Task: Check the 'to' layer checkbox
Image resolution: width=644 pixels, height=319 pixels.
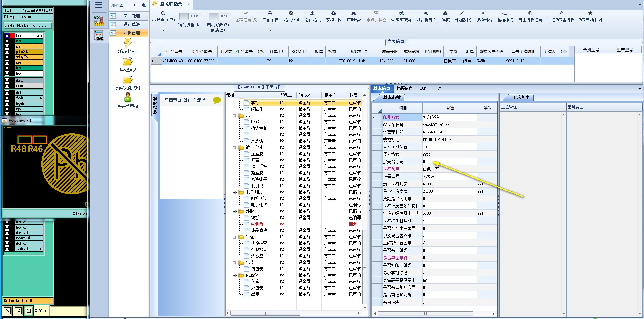Action: 7,36
